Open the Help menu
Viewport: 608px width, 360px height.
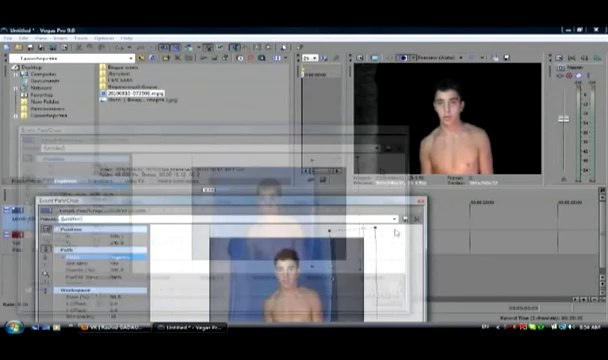(126, 38)
